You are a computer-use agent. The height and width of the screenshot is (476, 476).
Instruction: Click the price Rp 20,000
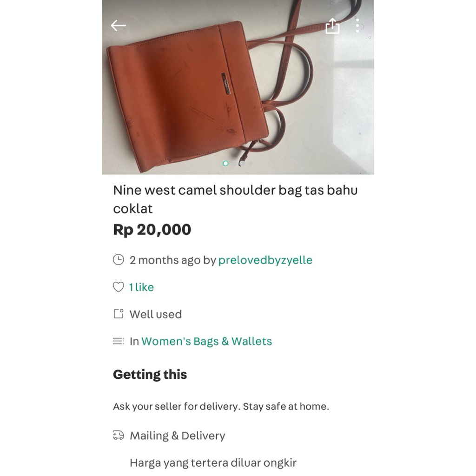pyautogui.click(x=152, y=229)
